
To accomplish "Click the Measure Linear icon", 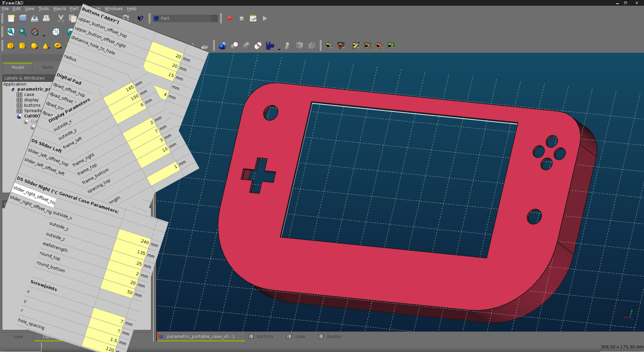I will click(x=329, y=46).
